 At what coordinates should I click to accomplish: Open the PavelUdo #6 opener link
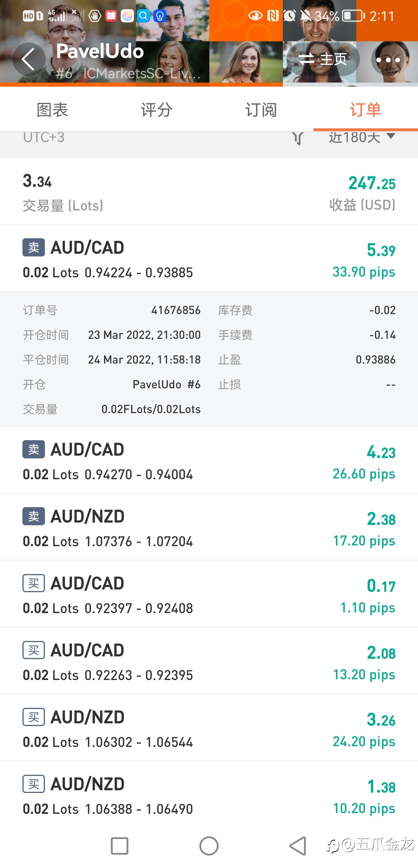coord(166,384)
